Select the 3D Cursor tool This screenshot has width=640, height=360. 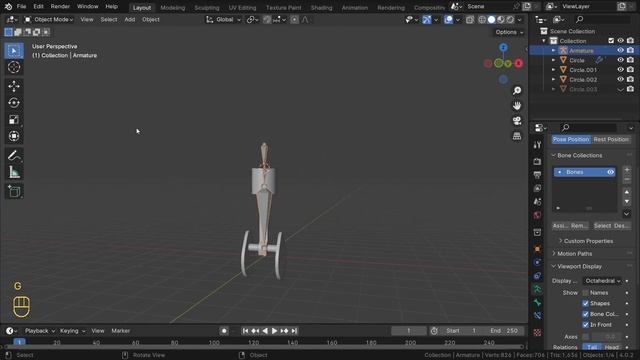tap(14, 67)
